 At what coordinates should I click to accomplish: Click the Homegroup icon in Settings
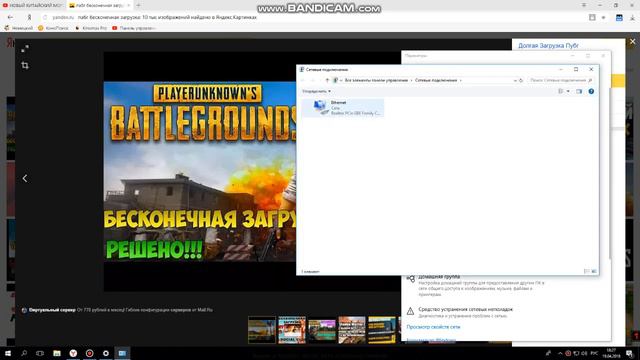pos(411,278)
